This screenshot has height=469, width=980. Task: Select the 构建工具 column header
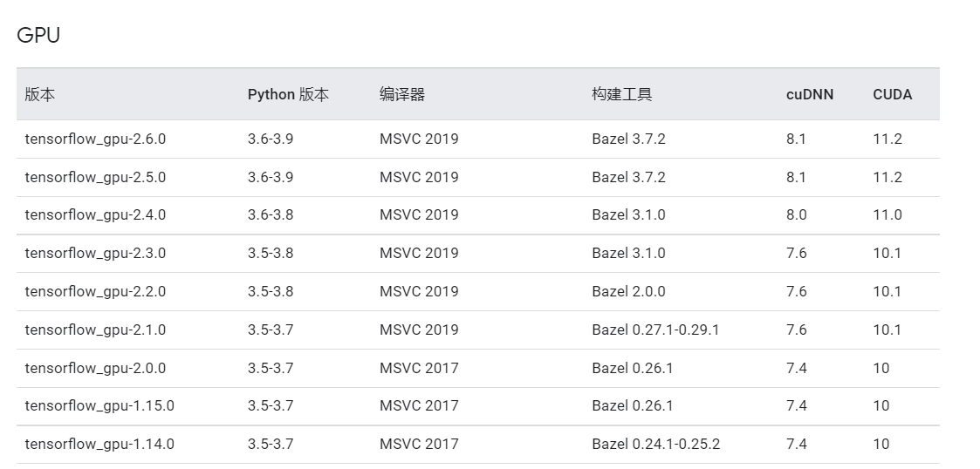(622, 94)
